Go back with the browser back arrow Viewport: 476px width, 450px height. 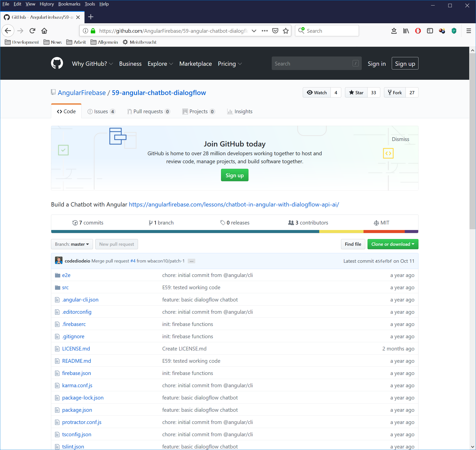8,31
